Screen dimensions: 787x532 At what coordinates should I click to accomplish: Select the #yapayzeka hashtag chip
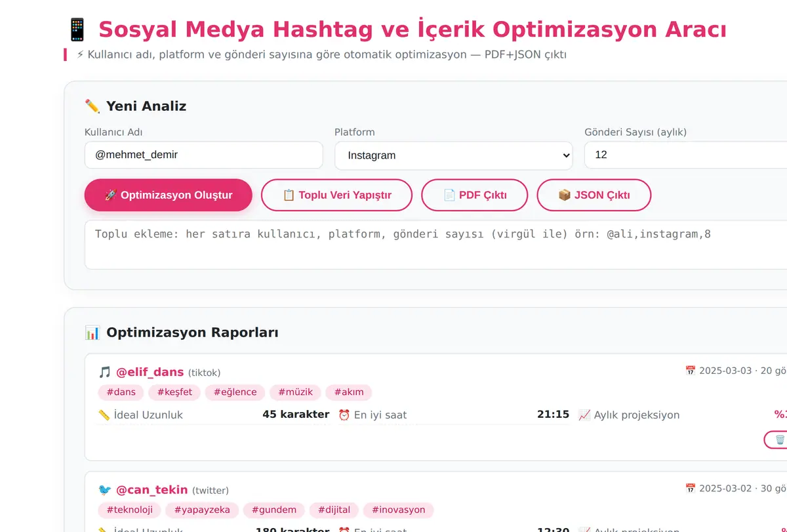pos(202,510)
